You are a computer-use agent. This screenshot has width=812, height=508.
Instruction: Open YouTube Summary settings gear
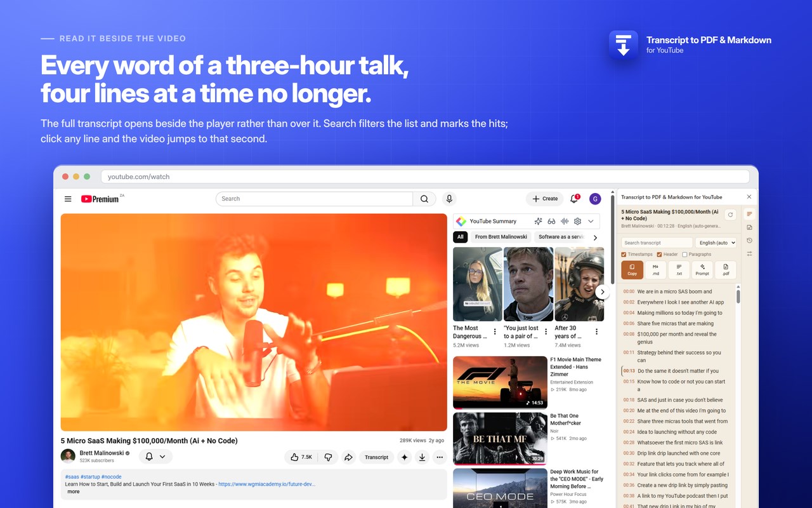click(x=577, y=221)
